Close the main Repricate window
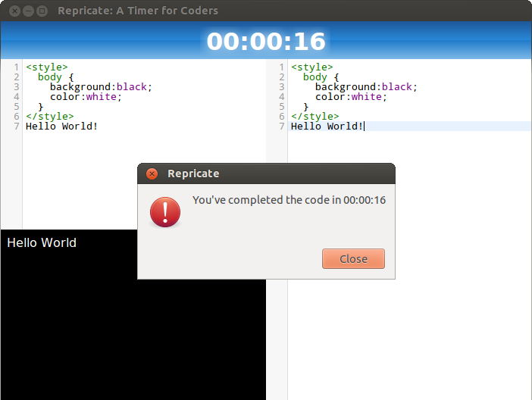 [14, 11]
